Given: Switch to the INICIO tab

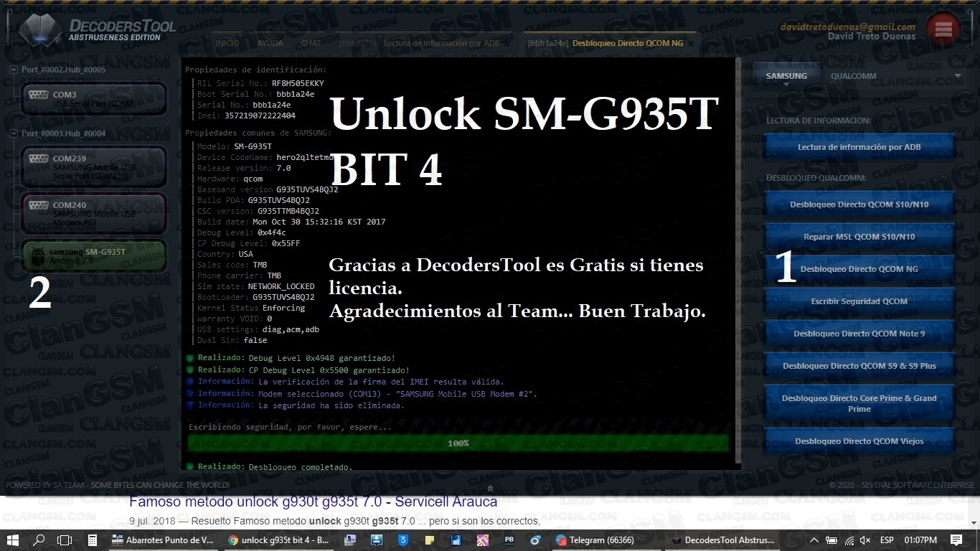Looking at the screenshot, I should click(x=227, y=43).
